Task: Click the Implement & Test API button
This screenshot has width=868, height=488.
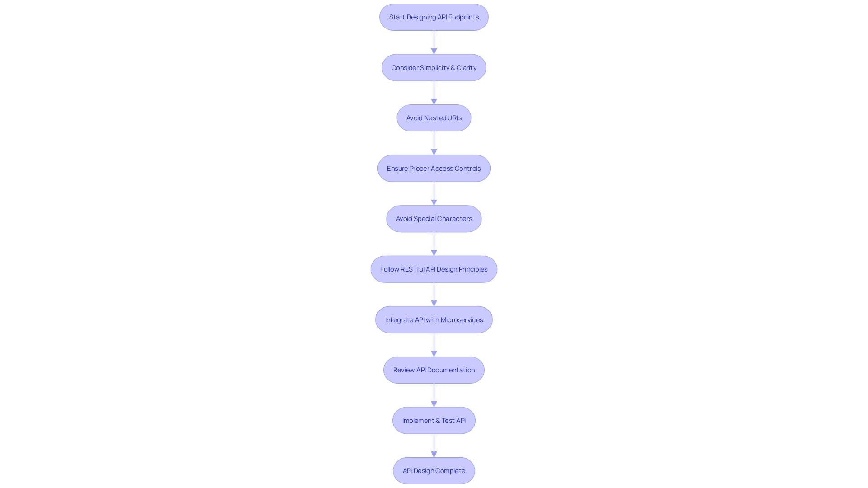Action: pos(434,420)
